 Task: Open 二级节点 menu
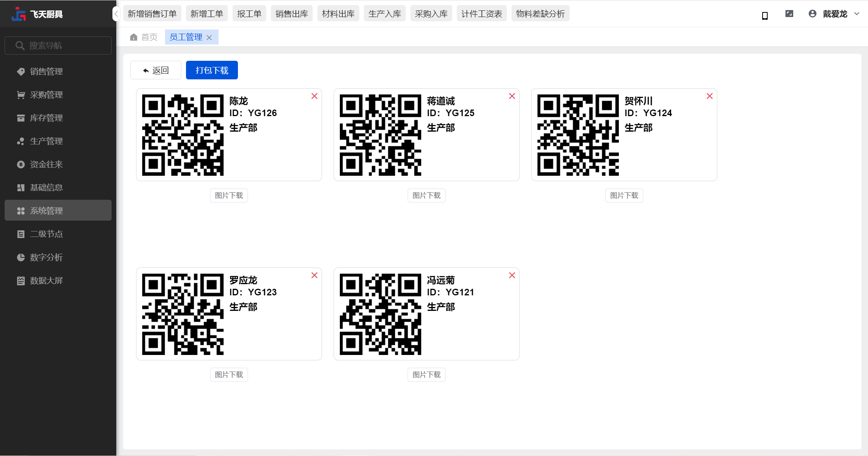[58, 234]
